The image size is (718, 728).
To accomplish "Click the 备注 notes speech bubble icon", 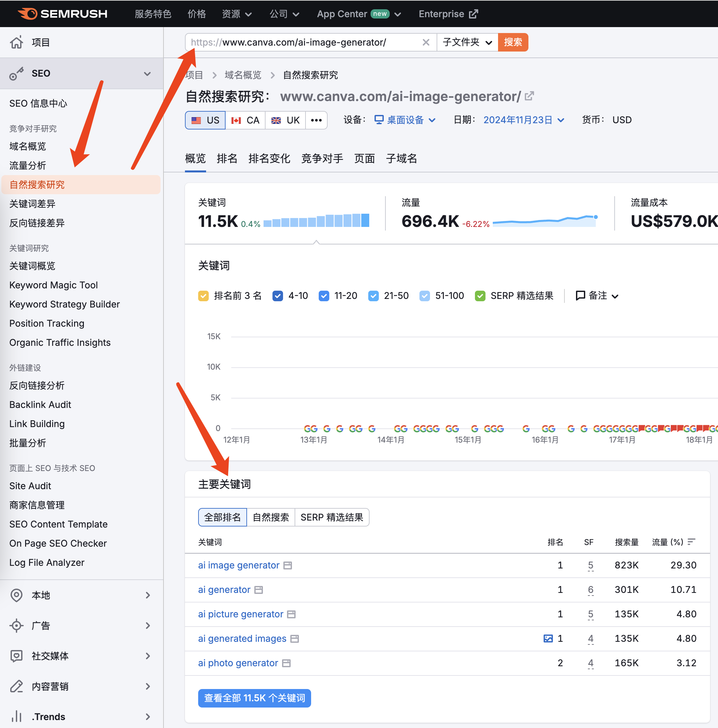I will pyautogui.click(x=581, y=295).
